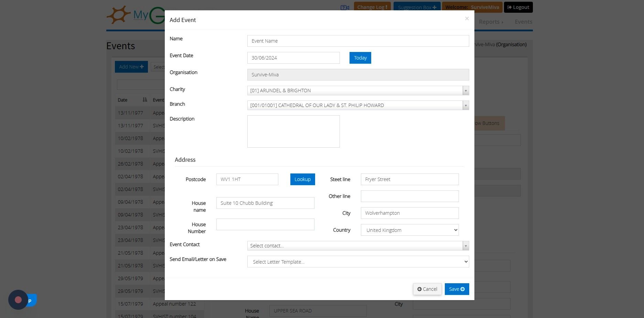Screen dimensions: 644x318
Task: Open the Event Contact dropdown
Action: click(358, 246)
